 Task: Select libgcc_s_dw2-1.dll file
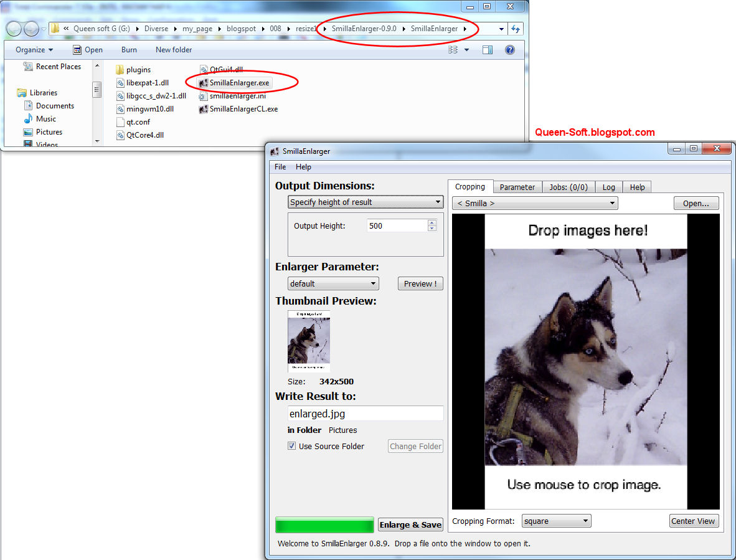tap(151, 96)
